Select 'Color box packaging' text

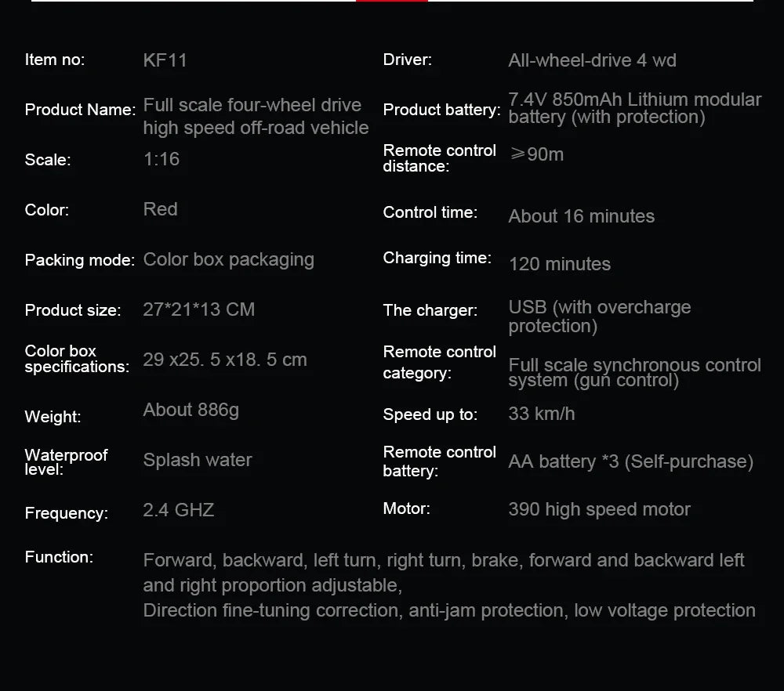coord(228,259)
